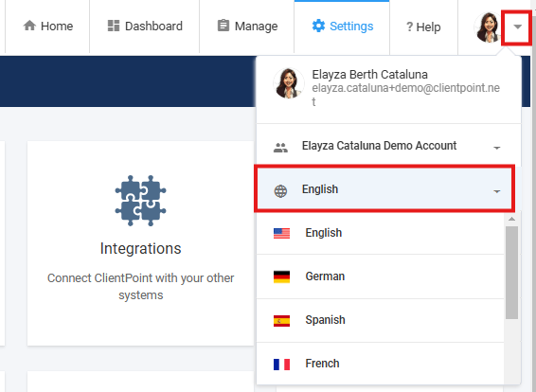
Task: Click the account people icon
Action: click(280, 148)
